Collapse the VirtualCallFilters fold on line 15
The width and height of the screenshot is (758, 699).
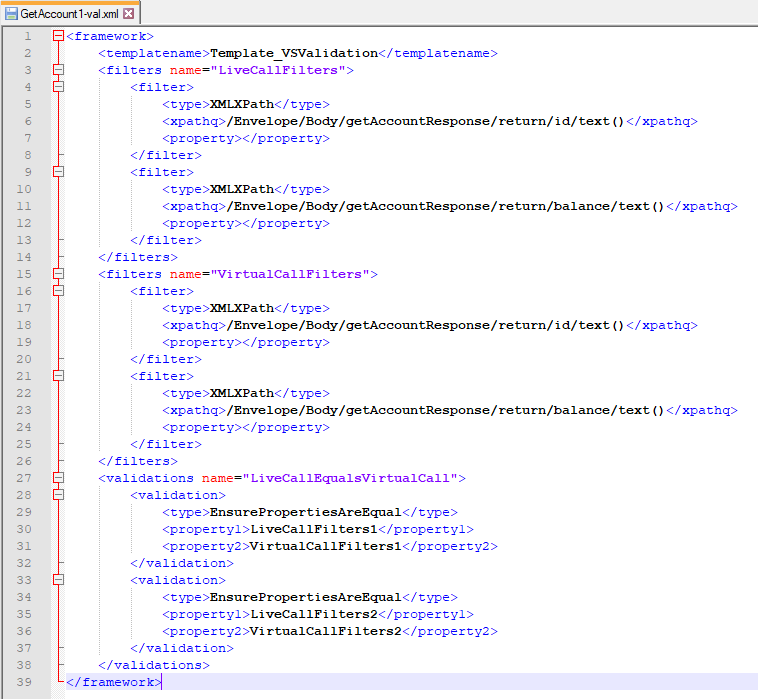click(58, 274)
